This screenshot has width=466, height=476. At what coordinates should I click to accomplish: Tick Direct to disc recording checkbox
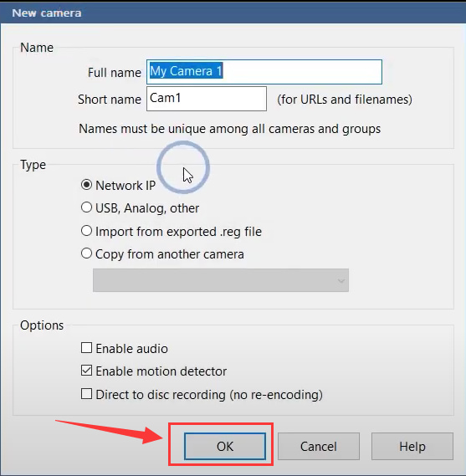coord(86,394)
